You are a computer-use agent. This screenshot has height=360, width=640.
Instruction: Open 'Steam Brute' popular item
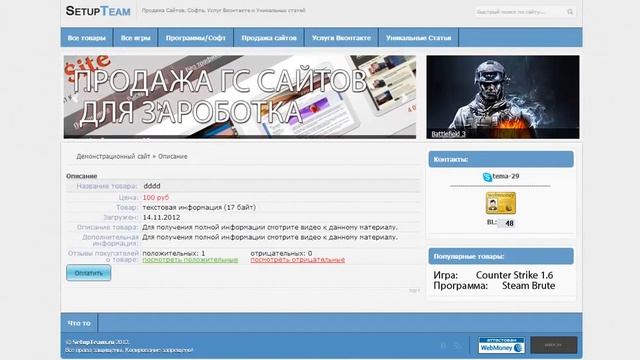coord(528,286)
